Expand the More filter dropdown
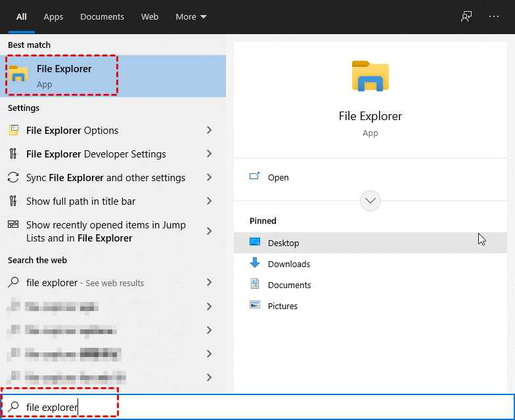The width and height of the screenshot is (515, 420). [x=191, y=16]
